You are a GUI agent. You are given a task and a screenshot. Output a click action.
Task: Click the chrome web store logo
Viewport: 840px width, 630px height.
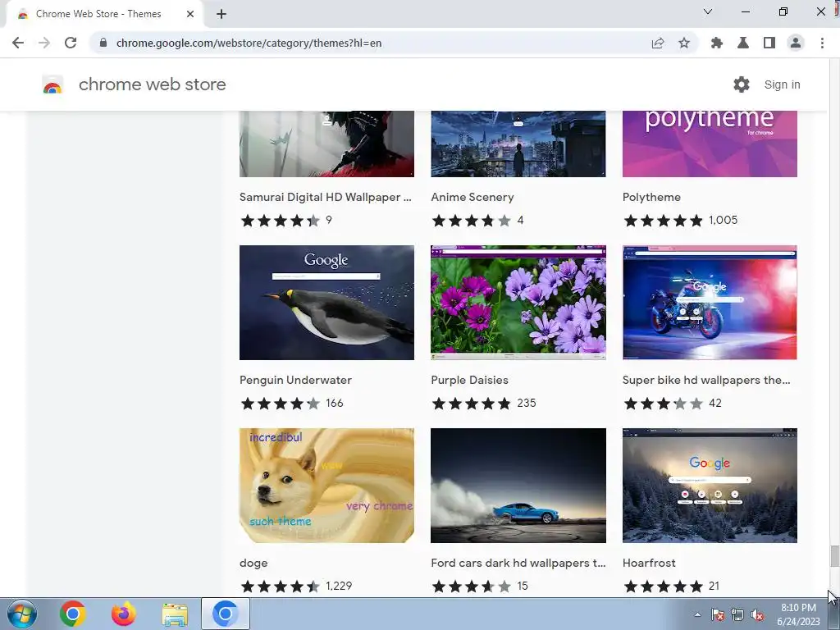[52, 84]
